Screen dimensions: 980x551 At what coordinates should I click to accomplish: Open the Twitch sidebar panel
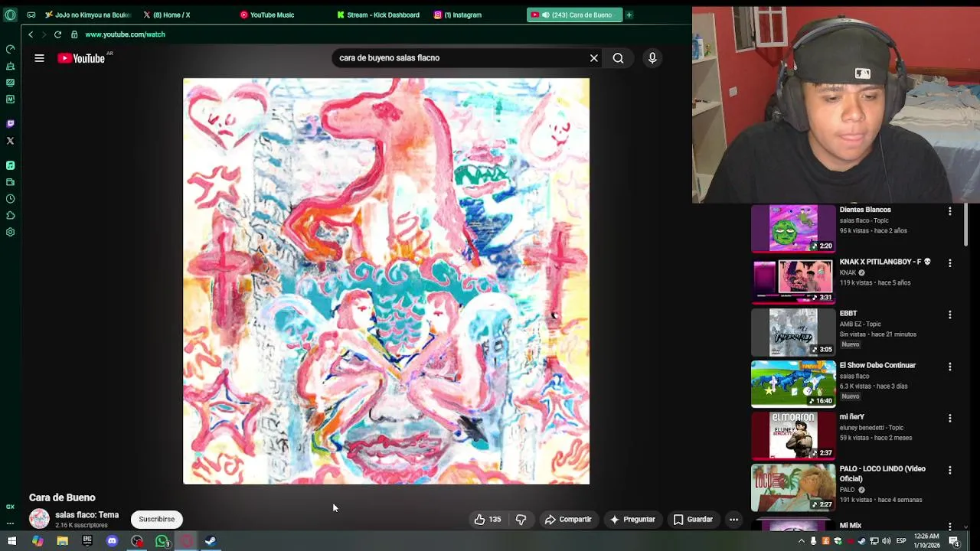point(10,124)
